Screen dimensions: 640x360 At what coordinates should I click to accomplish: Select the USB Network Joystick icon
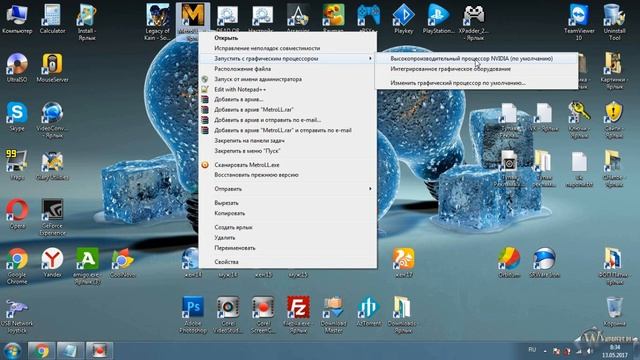(x=17, y=316)
